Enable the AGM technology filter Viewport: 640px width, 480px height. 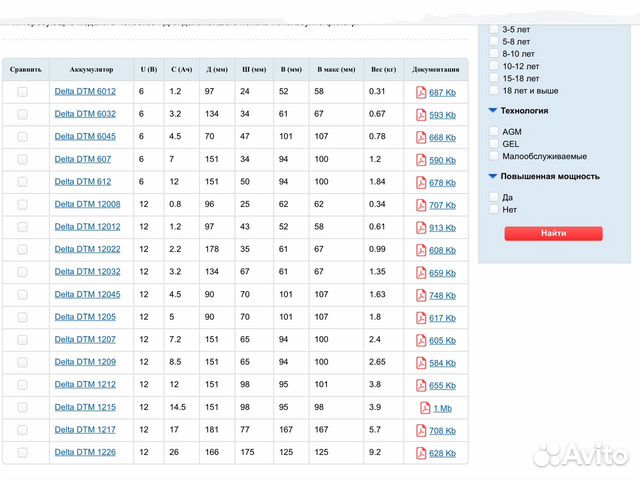[x=494, y=131]
